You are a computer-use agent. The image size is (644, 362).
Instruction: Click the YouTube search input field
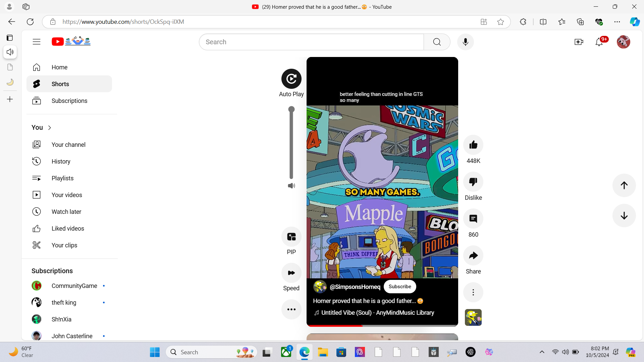pyautogui.click(x=311, y=42)
